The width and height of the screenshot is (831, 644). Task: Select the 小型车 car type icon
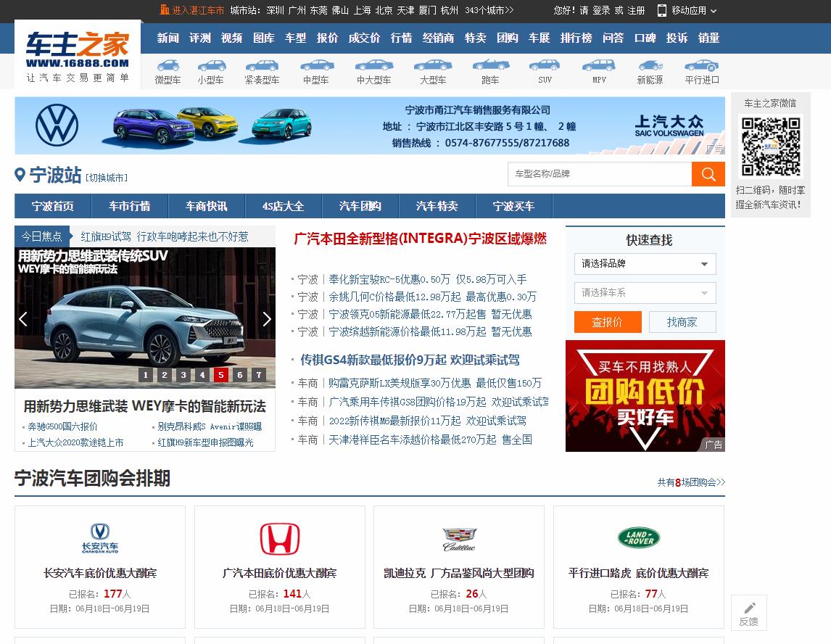212,66
